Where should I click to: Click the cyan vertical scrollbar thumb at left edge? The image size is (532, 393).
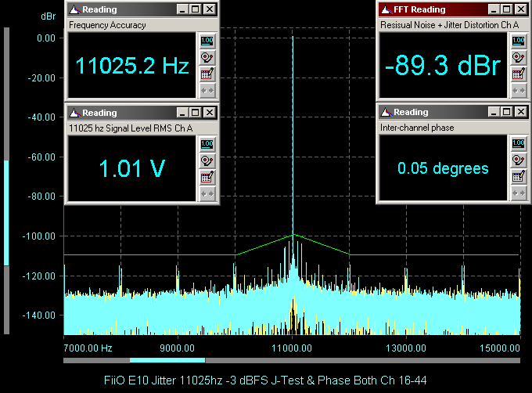click(6, 212)
